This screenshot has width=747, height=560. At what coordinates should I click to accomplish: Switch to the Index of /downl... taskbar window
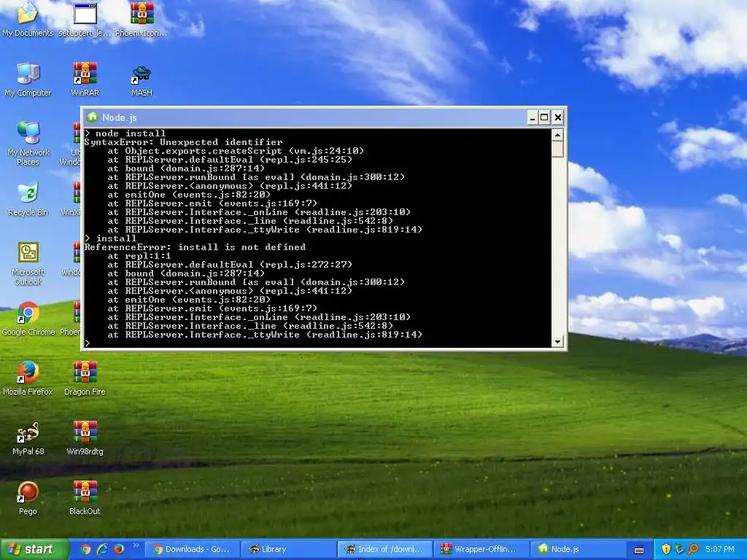(384, 549)
